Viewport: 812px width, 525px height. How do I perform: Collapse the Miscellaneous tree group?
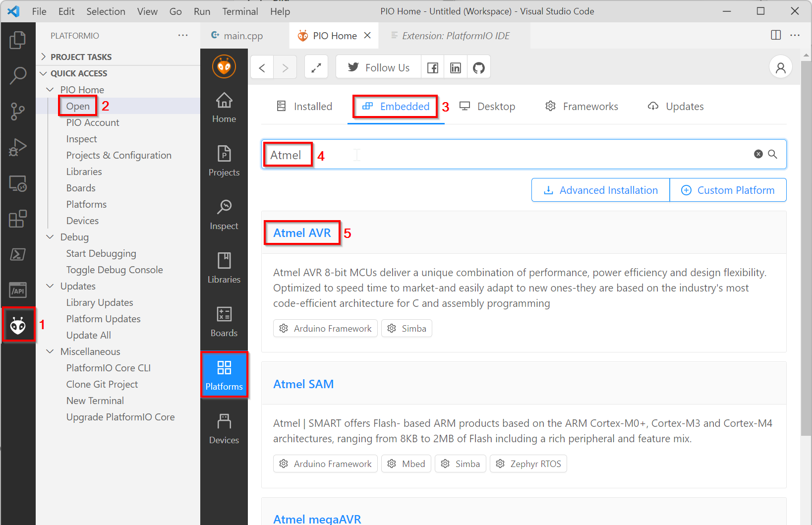[50, 351]
